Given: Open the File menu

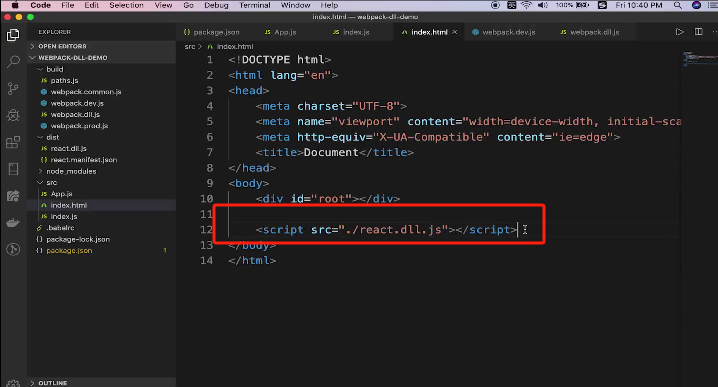Looking at the screenshot, I should click(67, 5).
